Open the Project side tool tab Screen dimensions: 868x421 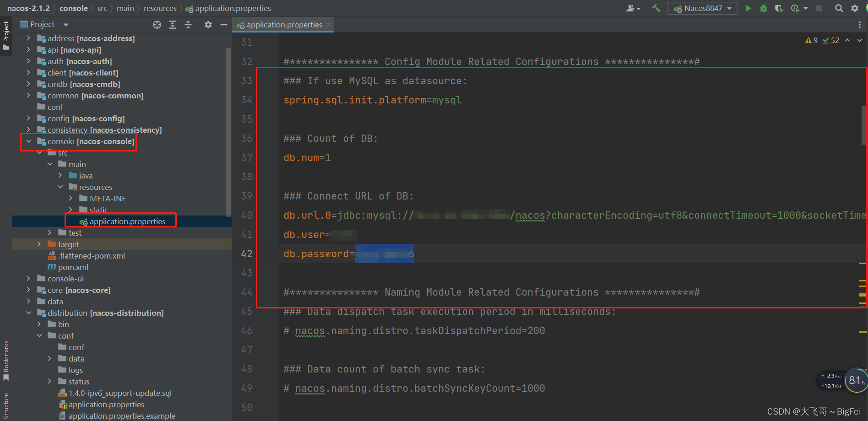pyautogui.click(x=6, y=37)
